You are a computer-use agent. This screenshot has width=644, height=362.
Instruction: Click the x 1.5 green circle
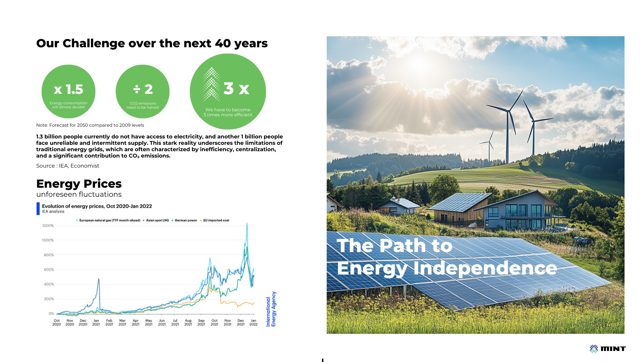pos(68,91)
